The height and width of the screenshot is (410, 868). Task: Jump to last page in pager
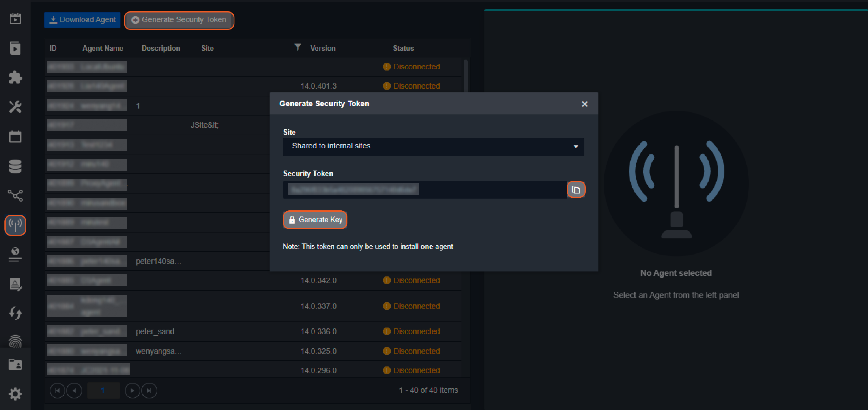click(149, 390)
